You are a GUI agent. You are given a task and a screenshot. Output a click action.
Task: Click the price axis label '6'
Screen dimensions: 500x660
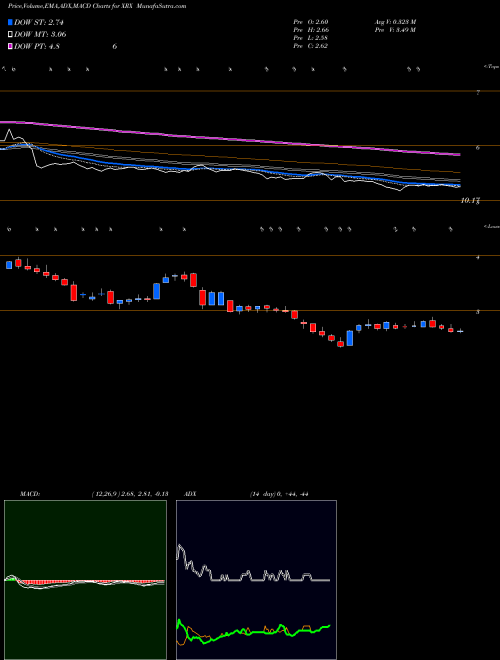(x=478, y=147)
